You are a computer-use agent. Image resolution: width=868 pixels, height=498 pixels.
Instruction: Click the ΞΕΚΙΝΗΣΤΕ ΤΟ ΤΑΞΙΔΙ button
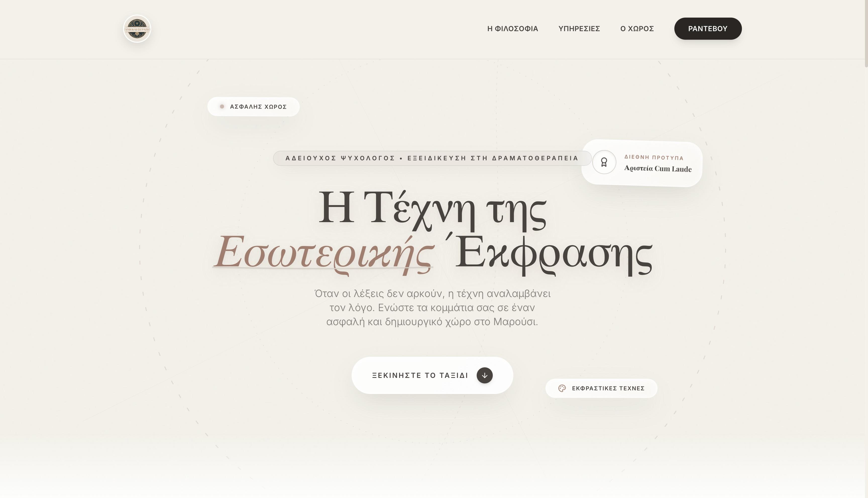pyautogui.click(x=432, y=376)
